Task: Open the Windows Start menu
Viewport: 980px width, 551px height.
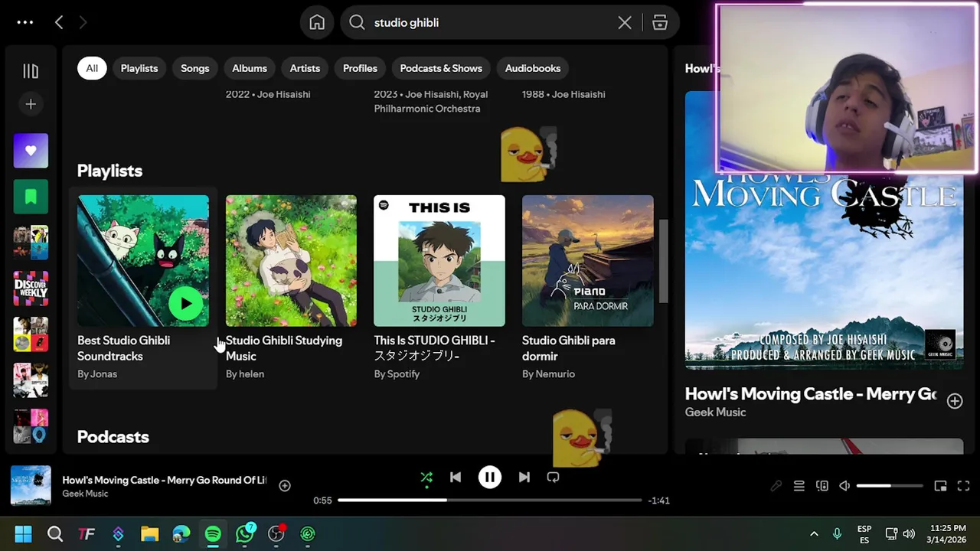Action: pyautogui.click(x=23, y=533)
